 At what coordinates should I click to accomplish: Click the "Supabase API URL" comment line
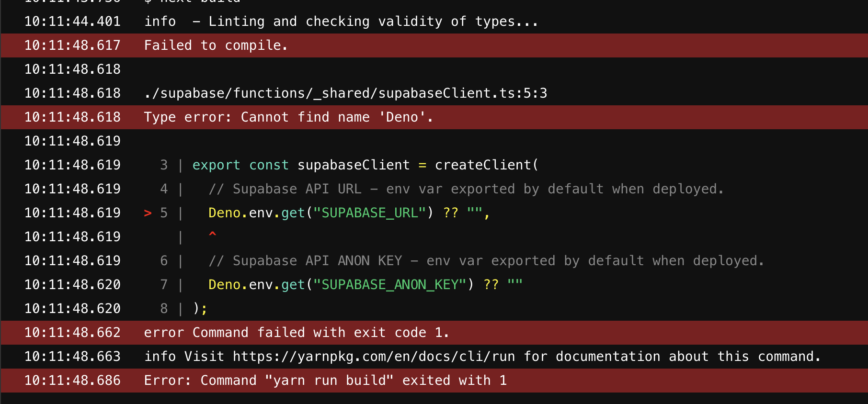466,189
